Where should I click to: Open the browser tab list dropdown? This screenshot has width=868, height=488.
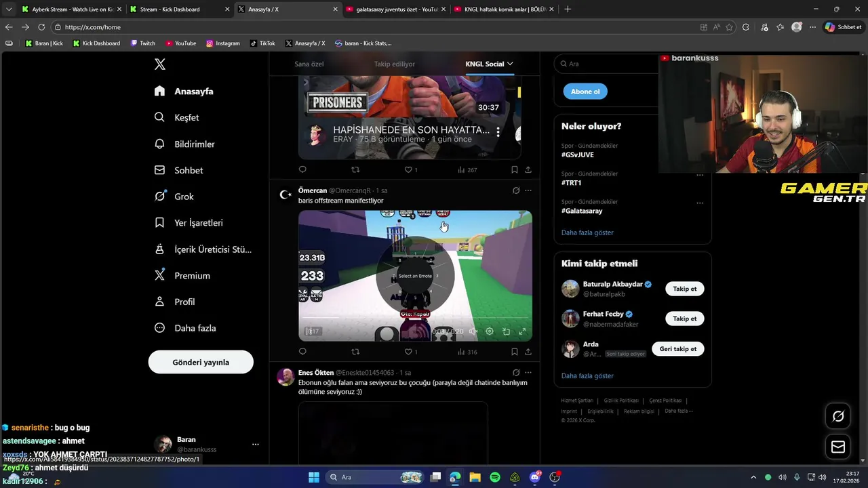pos(9,9)
